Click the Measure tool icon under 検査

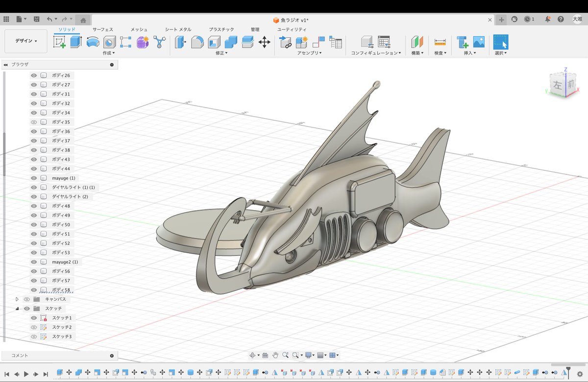(x=440, y=42)
